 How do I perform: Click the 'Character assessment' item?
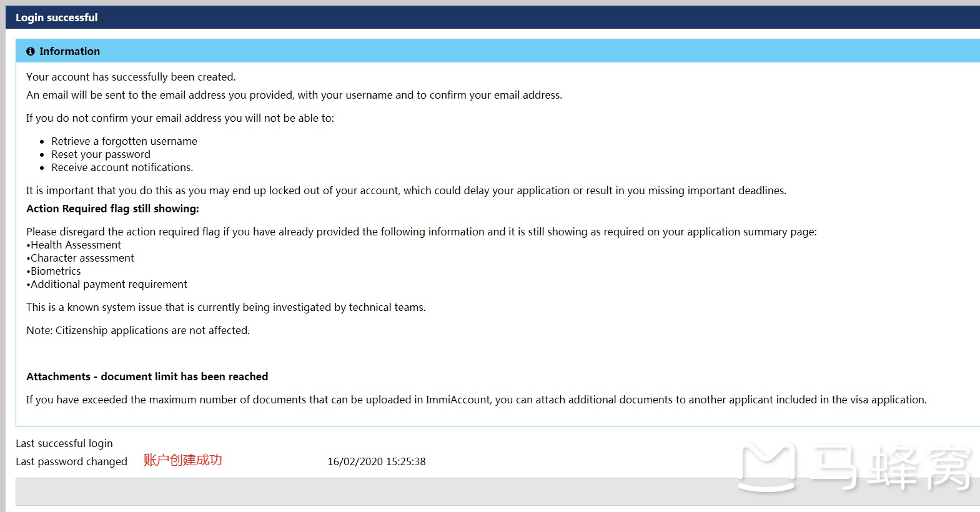tap(80, 258)
